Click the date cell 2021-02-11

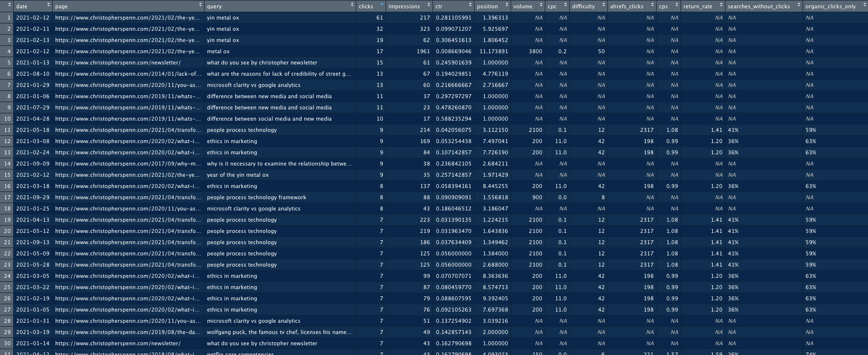coord(33,29)
